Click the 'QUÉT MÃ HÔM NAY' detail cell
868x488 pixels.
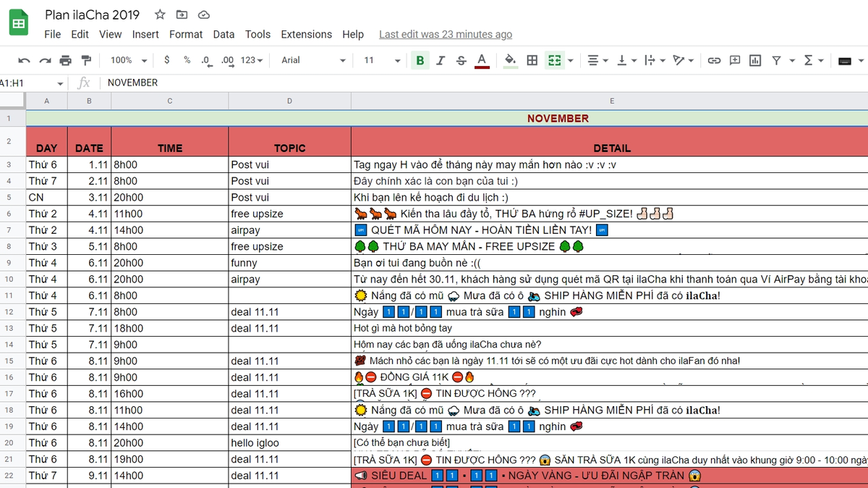(610, 230)
